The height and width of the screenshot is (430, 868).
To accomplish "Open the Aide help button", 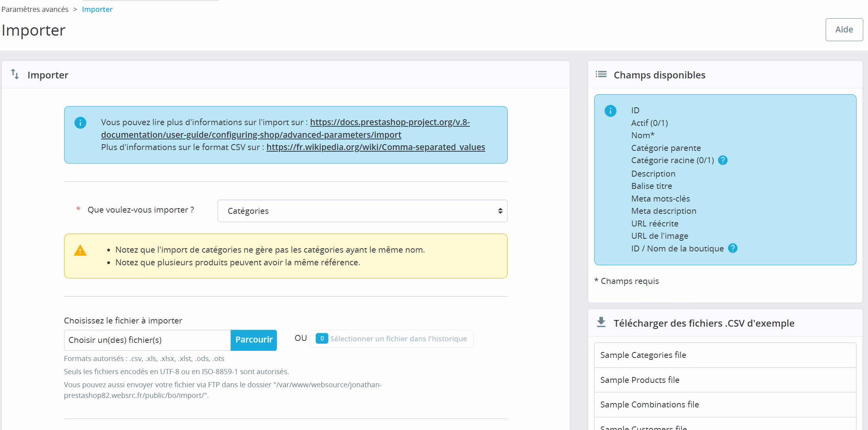I will point(844,30).
